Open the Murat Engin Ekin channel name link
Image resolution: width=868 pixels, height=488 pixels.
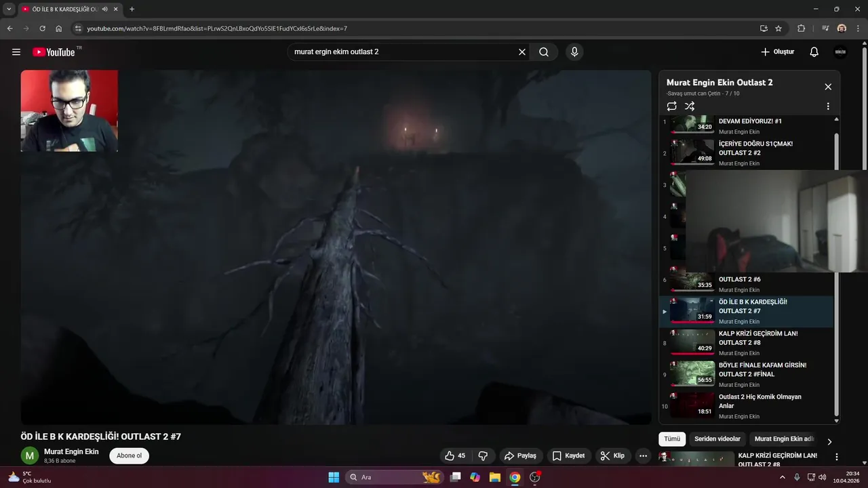tap(71, 451)
